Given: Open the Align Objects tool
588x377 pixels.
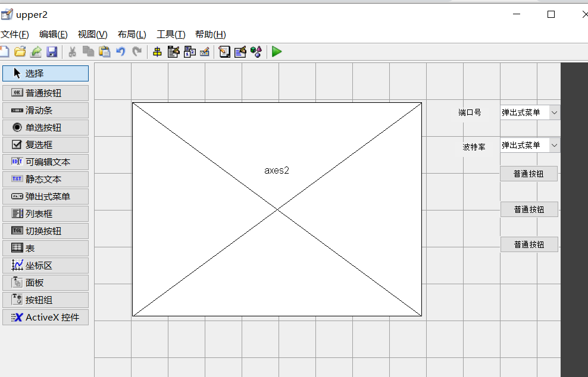Looking at the screenshot, I should (157, 52).
